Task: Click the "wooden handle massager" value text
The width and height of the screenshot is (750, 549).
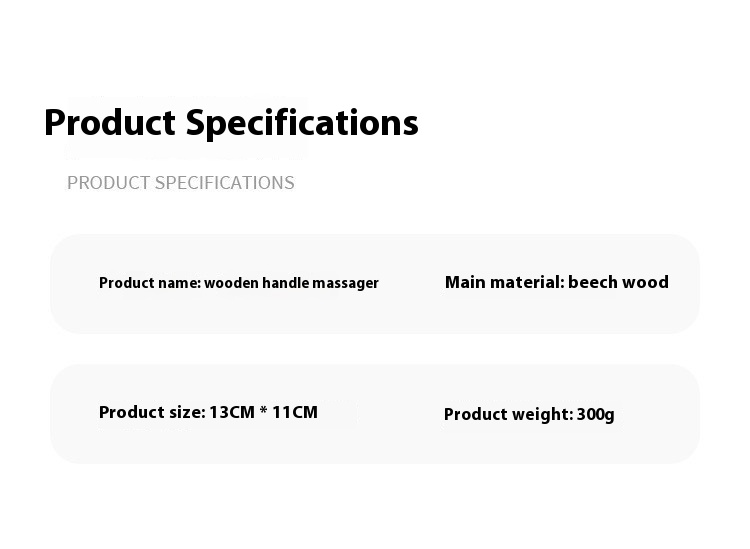Action: tap(291, 283)
